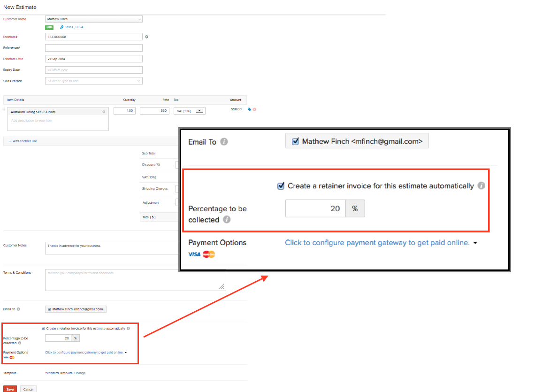Toggle Create a retainer invoice checkbox in enlarged view
Image resolution: width=535 pixels, height=392 pixels.
click(281, 186)
